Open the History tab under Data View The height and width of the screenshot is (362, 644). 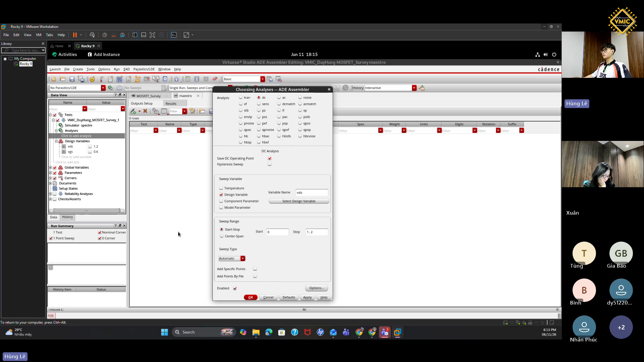(x=67, y=217)
